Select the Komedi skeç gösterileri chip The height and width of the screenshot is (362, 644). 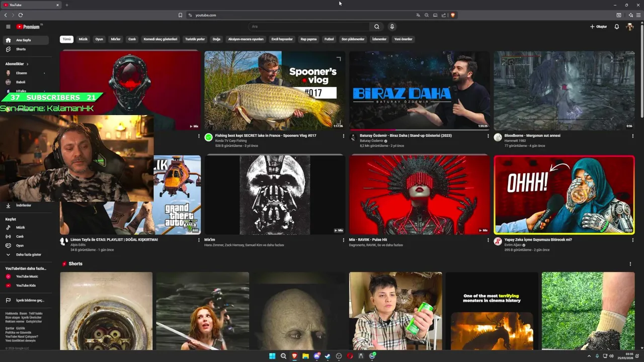(160, 39)
